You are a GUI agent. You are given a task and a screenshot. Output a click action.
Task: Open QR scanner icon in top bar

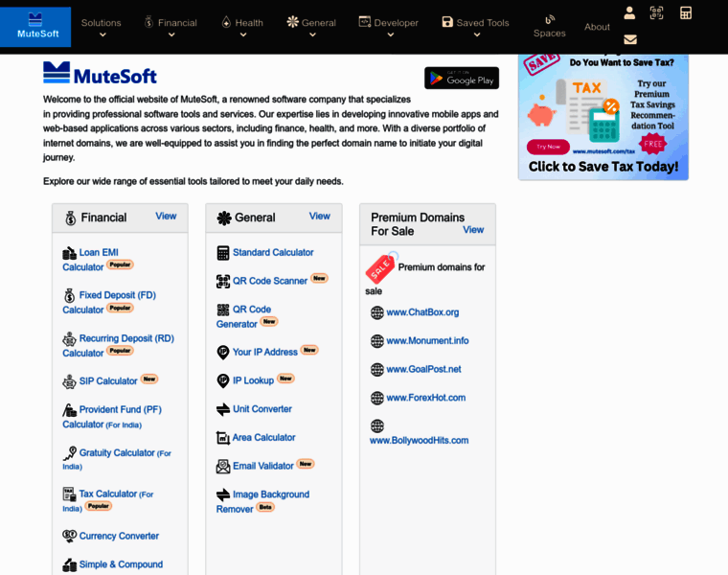[656, 13]
